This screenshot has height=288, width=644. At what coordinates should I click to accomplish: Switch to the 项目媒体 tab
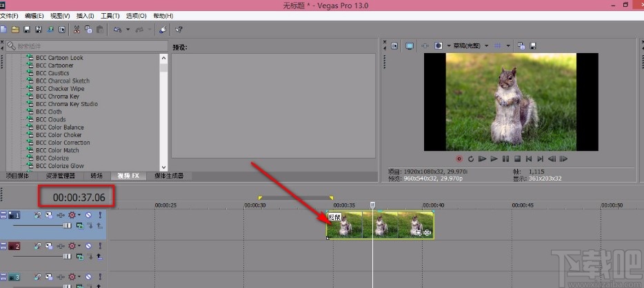pyautogui.click(x=18, y=176)
